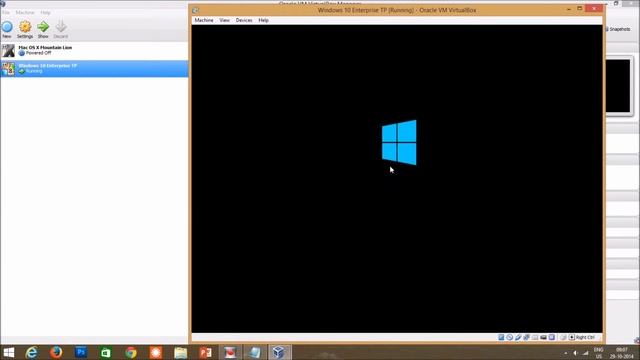Click the VM preview thumbnail in Manager

(618, 86)
